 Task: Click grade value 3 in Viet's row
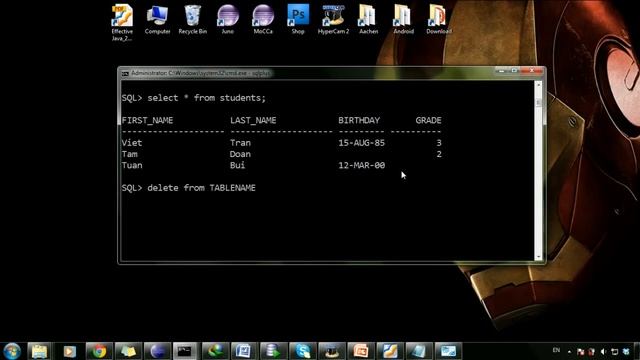pyautogui.click(x=439, y=143)
